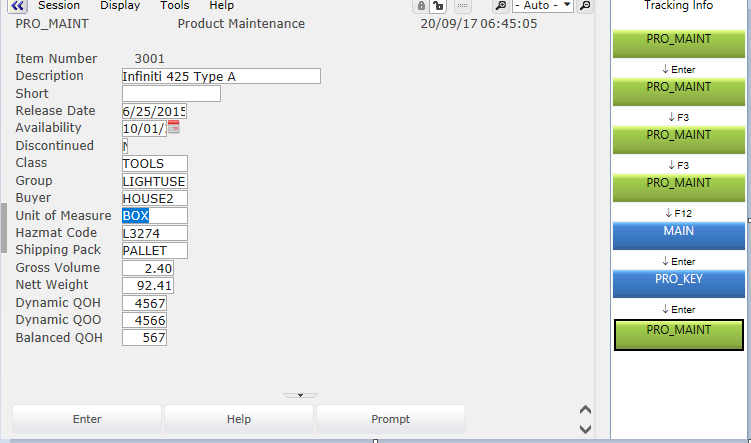Screen dimensions: 751x443
Task: Click the keyboard icon in the toolbar
Action: [x=463, y=6]
